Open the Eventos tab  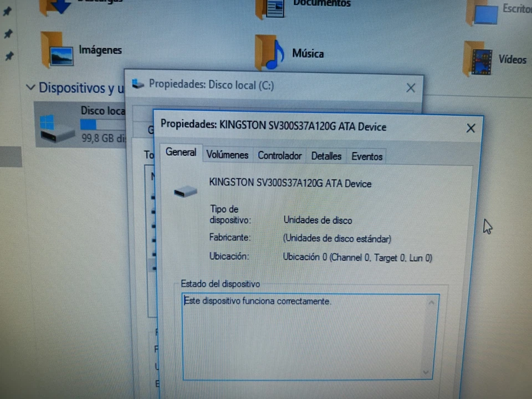pos(366,157)
